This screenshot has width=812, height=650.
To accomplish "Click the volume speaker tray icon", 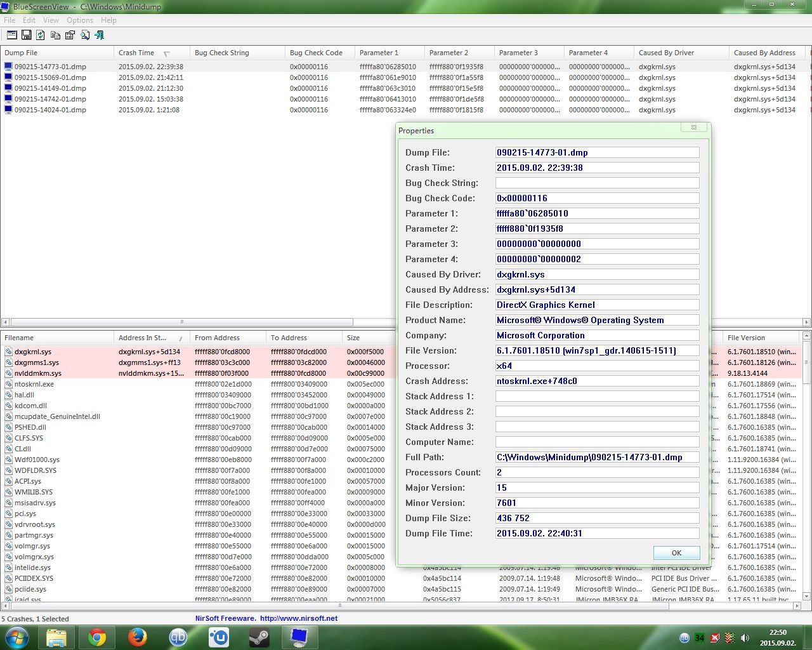I will [x=745, y=638].
